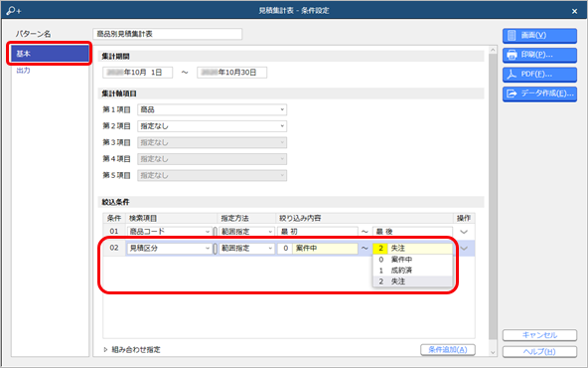
Task: Click the 最 後 field in row 01
Action: pyautogui.click(x=412, y=232)
